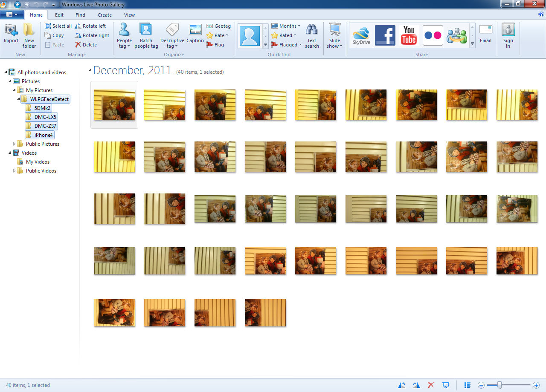Create a New folder
Viewport: 546px width, 392px height.
(x=29, y=36)
